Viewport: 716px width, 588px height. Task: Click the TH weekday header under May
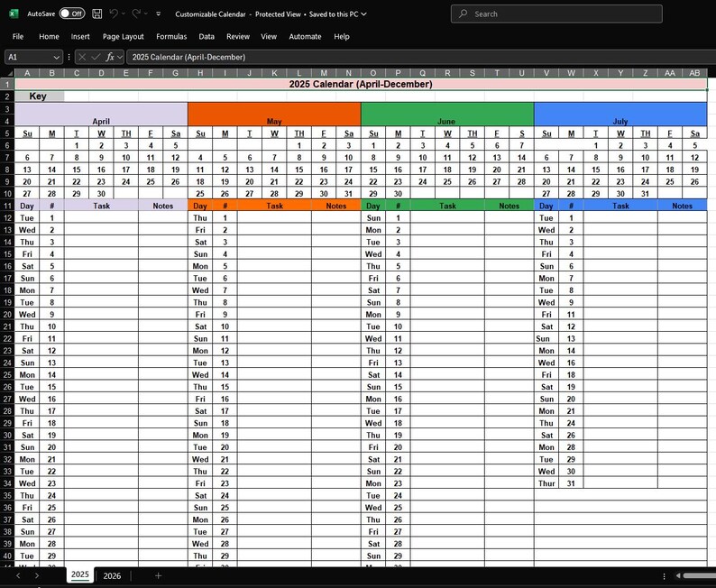coord(299,133)
